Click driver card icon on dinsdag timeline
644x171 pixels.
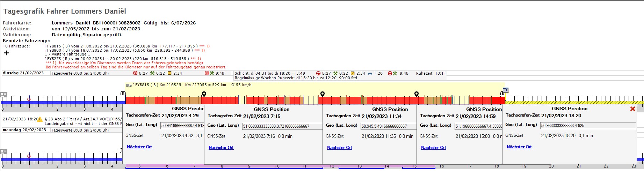tap(3, 95)
